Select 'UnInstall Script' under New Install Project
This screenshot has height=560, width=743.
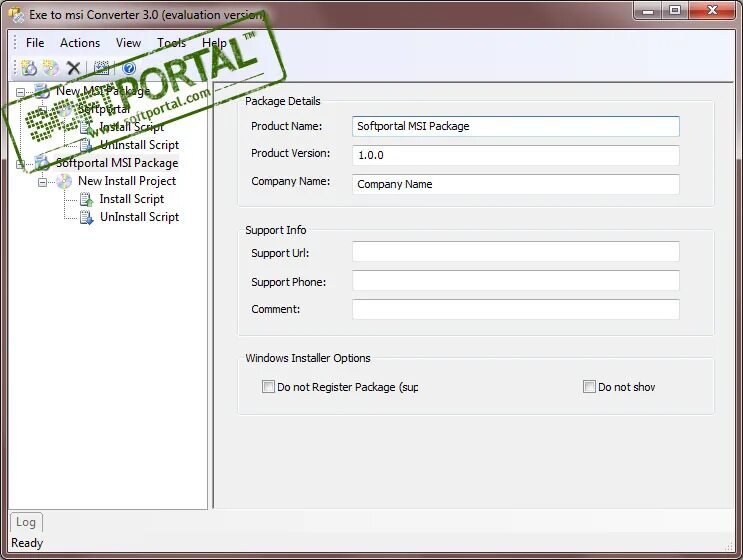(x=139, y=217)
